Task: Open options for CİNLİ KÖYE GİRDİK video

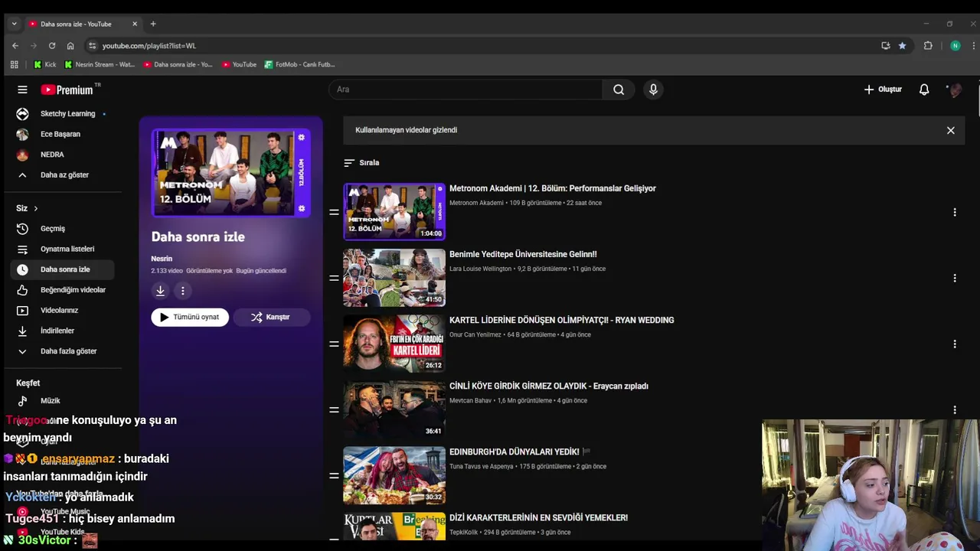Action: tap(955, 409)
